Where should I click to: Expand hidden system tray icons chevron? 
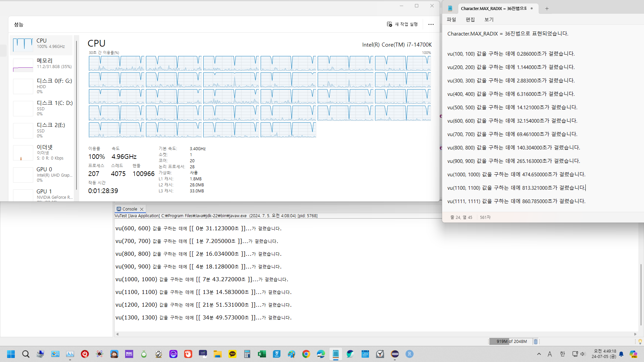click(539, 354)
